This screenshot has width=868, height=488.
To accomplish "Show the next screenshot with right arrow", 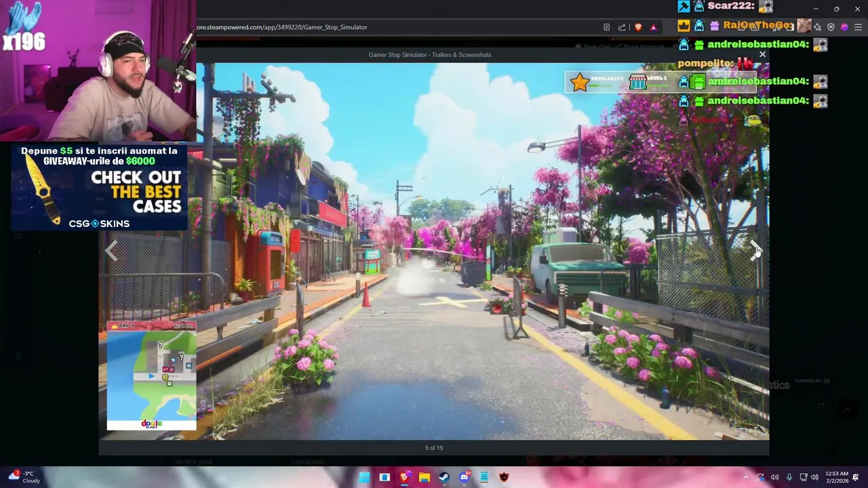I will click(755, 251).
